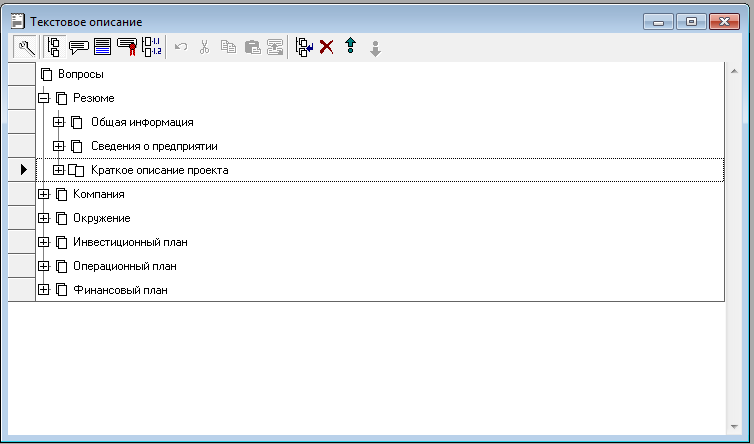Minimize the Текстовое описание window

point(658,22)
